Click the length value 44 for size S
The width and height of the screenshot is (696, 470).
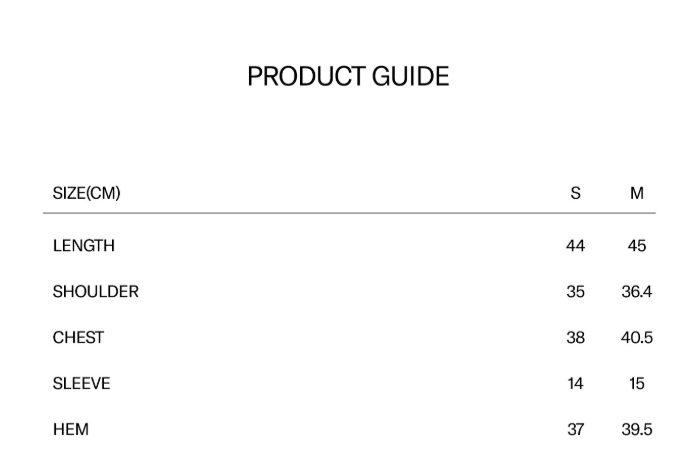point(575,246)
